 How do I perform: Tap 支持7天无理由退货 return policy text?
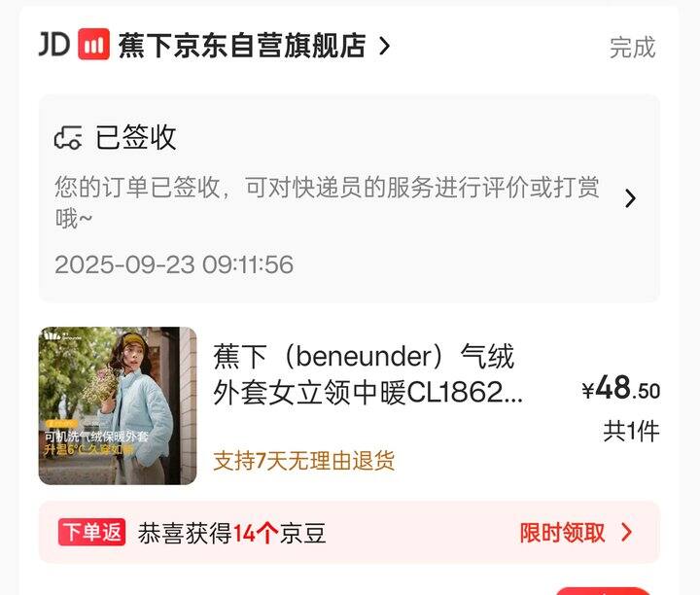(304, 461)
